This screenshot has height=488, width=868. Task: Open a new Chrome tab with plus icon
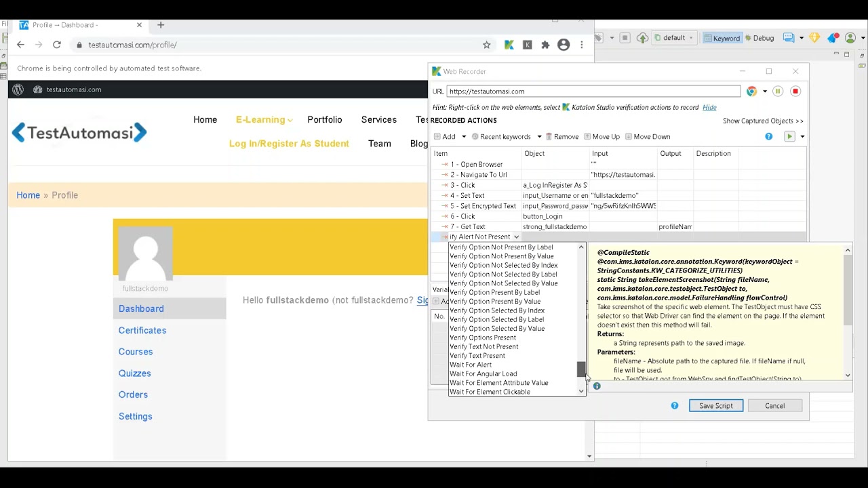161,25
